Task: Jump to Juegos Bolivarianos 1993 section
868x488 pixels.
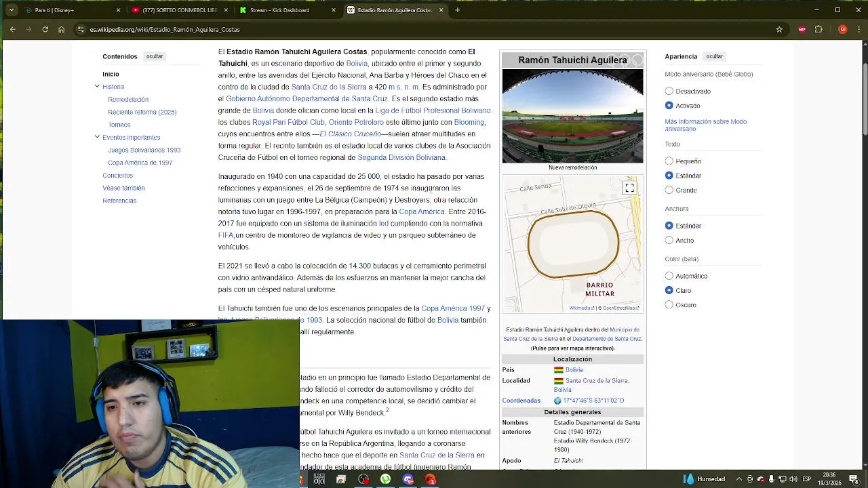Action: click(144, 150)
